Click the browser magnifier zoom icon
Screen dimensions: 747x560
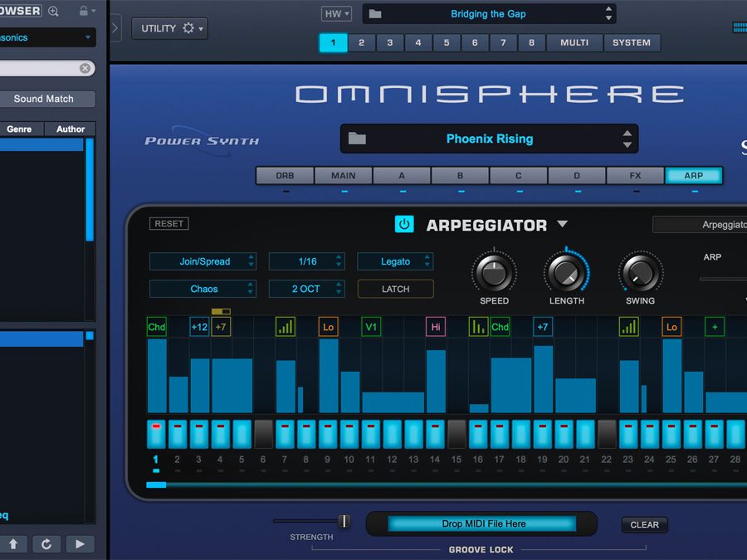(x=53, y=11)
